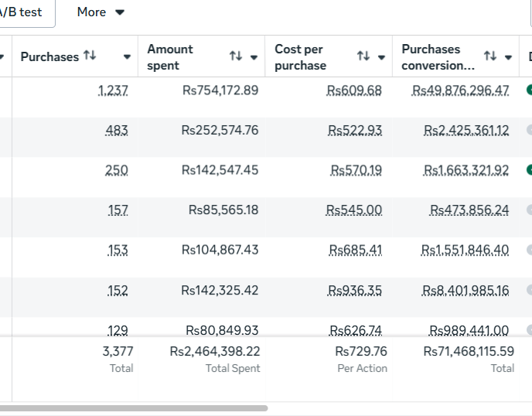The height and width of the screenshot is (416, 532).
Task: Click the Rs936.35 cost per purchase
Action: point(354,291)
